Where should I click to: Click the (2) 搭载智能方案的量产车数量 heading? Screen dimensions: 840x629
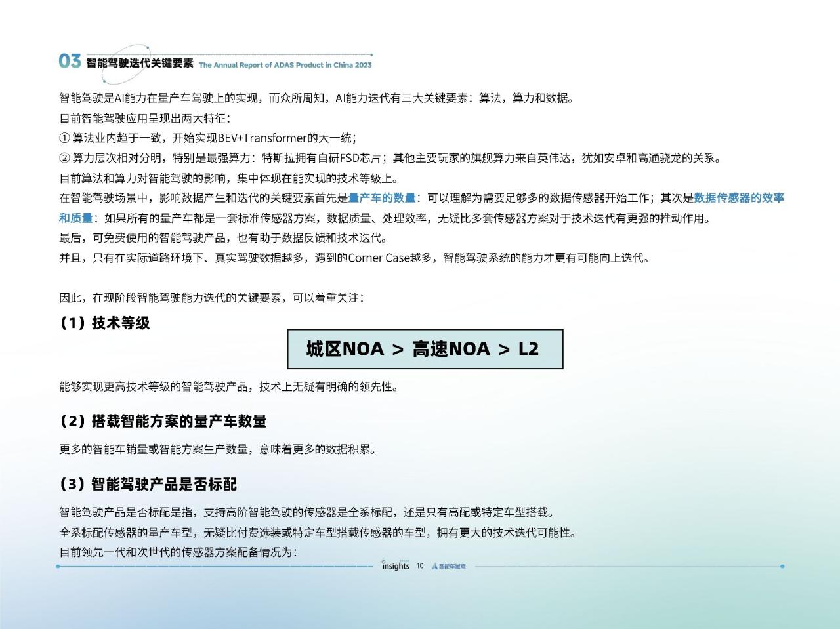163,421
